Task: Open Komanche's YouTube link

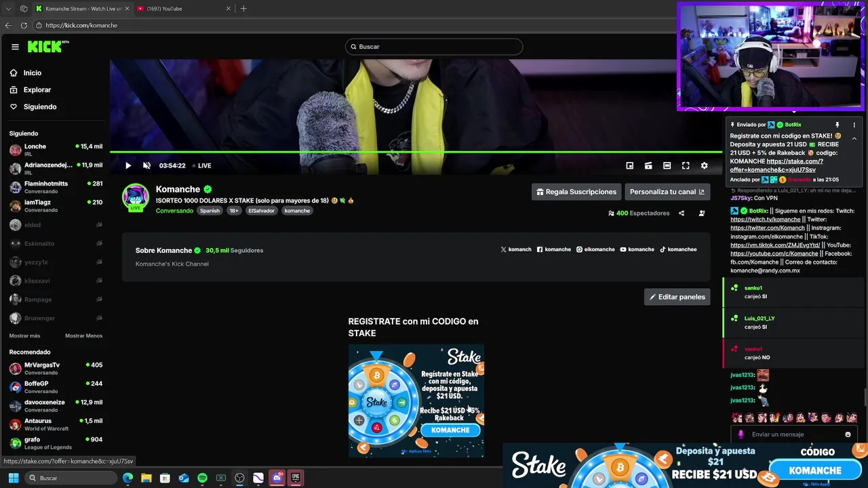Action: tap(637, 249)
